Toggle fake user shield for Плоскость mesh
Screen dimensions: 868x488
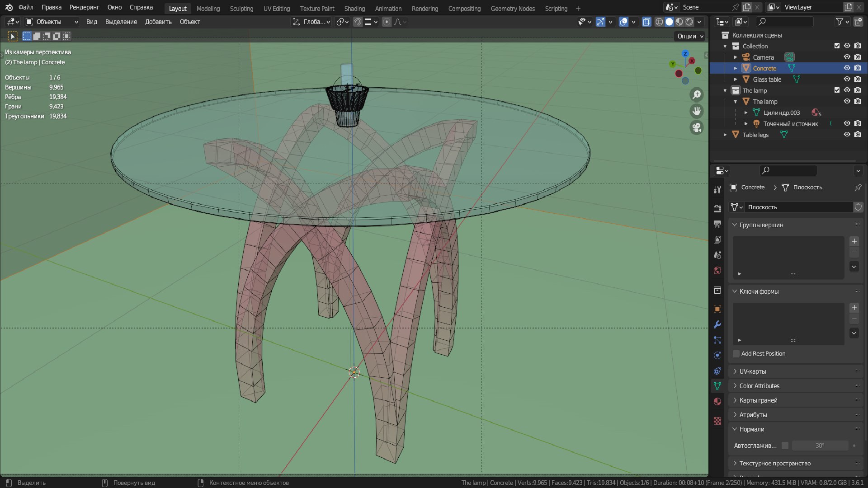click(858, 207)
